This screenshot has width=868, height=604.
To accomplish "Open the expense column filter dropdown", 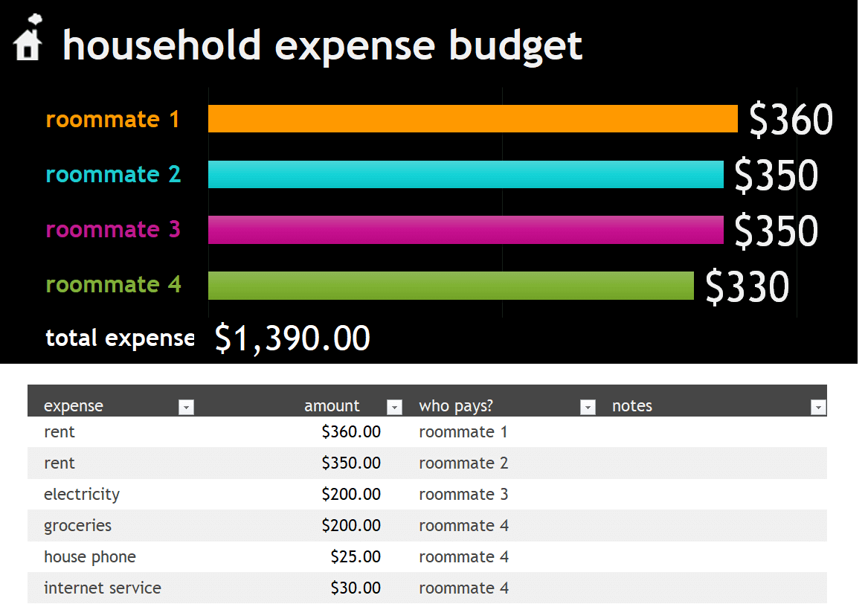I will tap(186, 408).
